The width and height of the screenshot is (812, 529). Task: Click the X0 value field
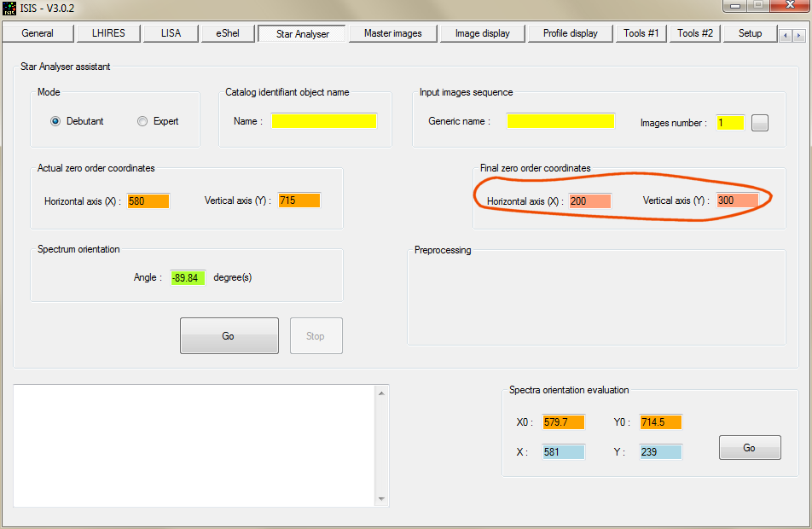pos(563,422)
